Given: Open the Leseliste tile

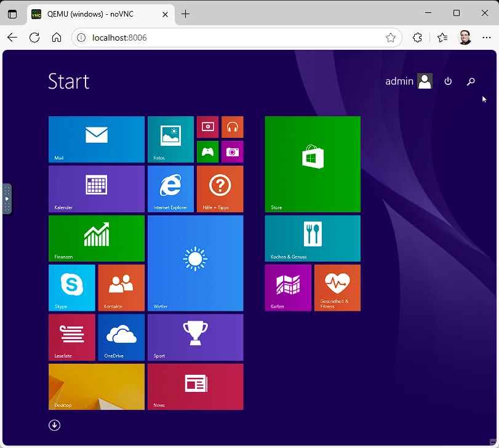Looking at the screenshot, I should click(x=72, y=337).
